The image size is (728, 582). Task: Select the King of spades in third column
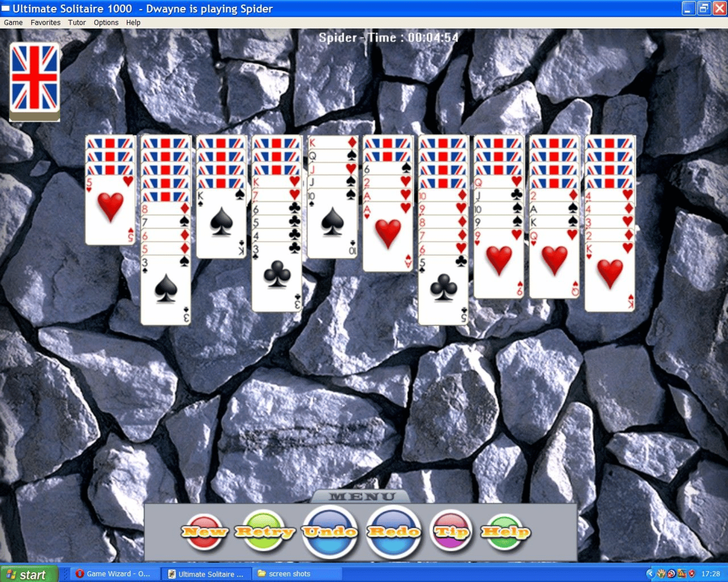point(221,223)
